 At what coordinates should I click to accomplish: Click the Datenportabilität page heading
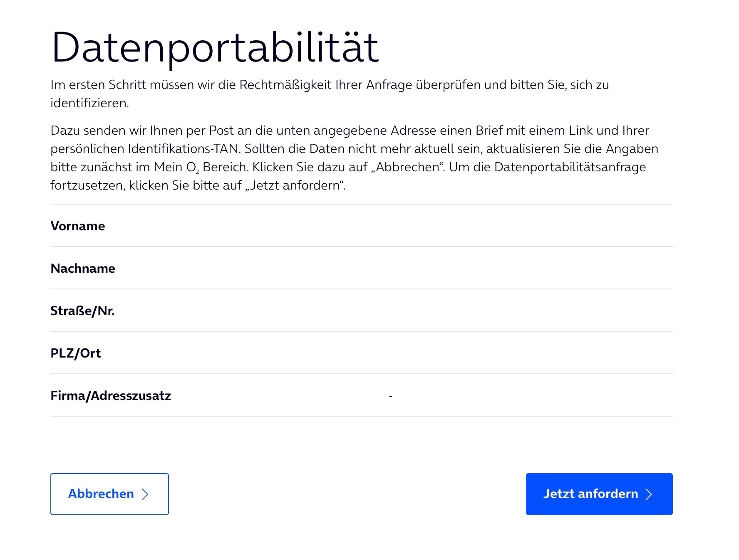click(x=215, y=47)
